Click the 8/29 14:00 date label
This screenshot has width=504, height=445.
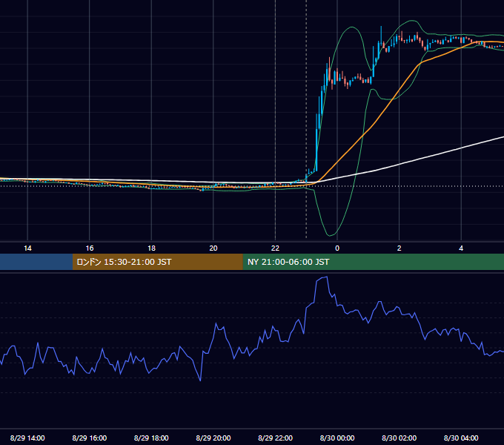27,438
